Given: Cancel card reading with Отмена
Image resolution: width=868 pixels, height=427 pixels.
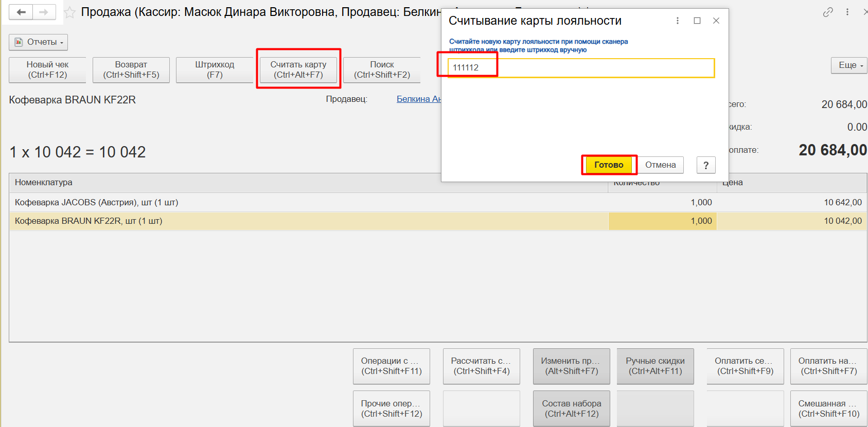Looking at the screenshot, I should (x=660, y=165).
